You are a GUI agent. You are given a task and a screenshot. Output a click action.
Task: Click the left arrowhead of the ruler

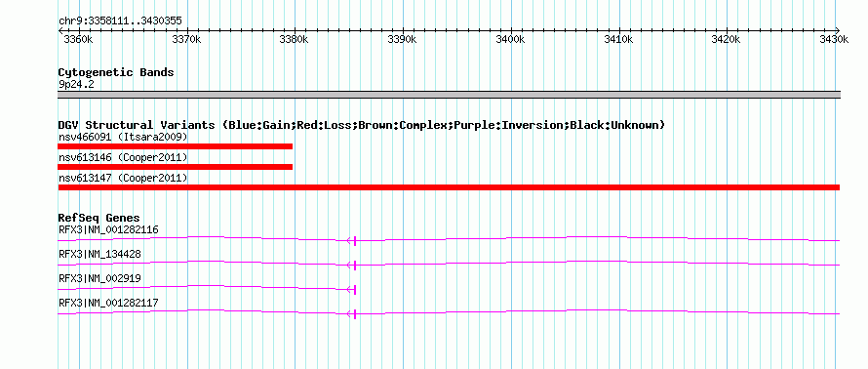[60, 30]
